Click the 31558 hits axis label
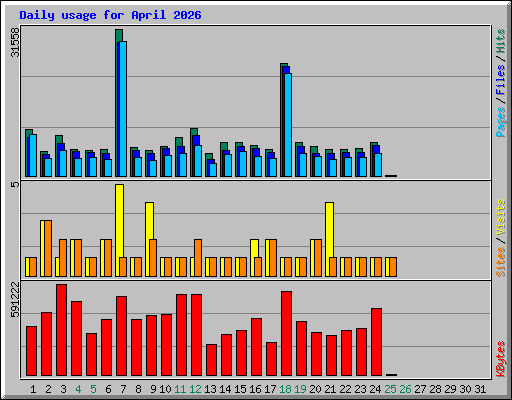The image size is (512, 400). pyautogui.click(x=15, y=43)
